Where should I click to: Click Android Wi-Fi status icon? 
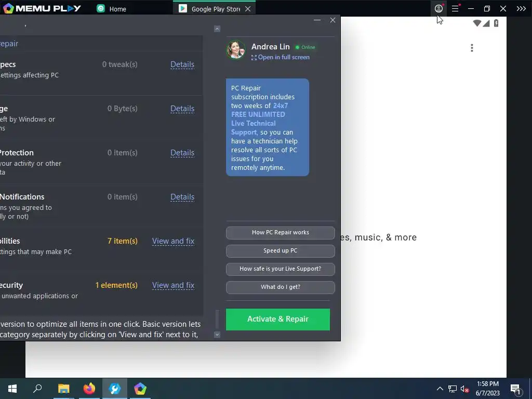click(x=477, y=23)
